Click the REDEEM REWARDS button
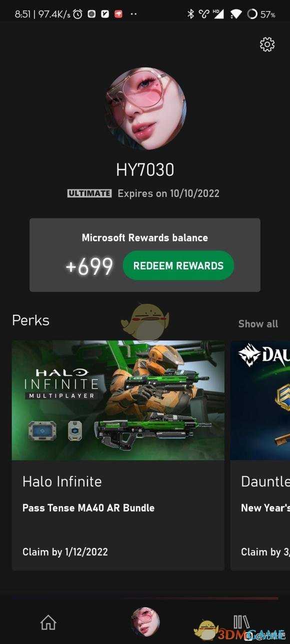 (x=178, y=265)
